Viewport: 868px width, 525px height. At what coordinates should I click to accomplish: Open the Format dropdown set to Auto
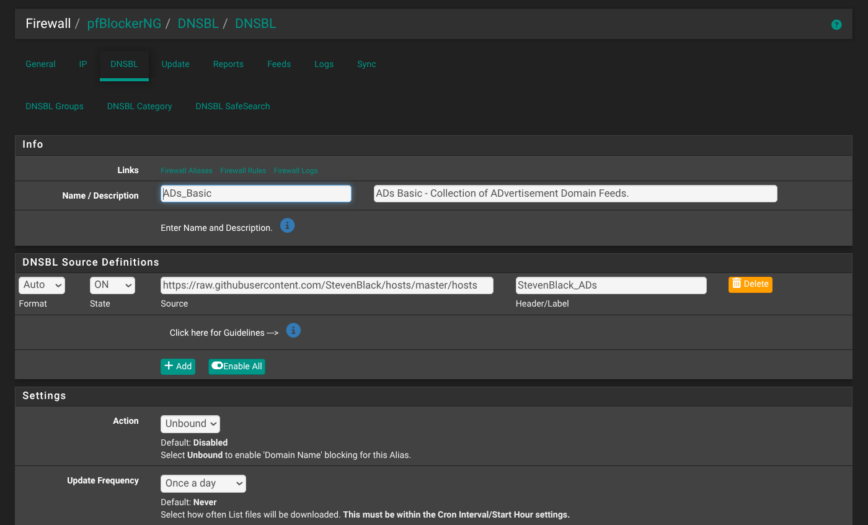(42, 285)
